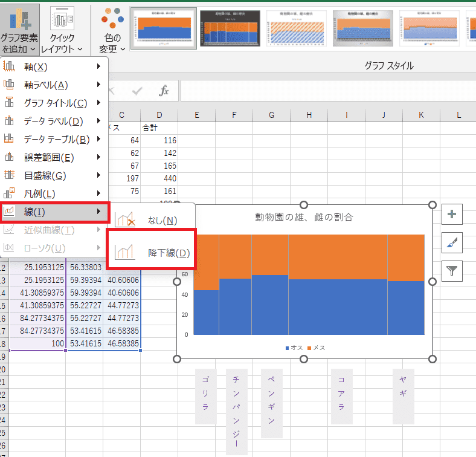Open the グラフタイトル(C) submenu

(x=54, y=103)
